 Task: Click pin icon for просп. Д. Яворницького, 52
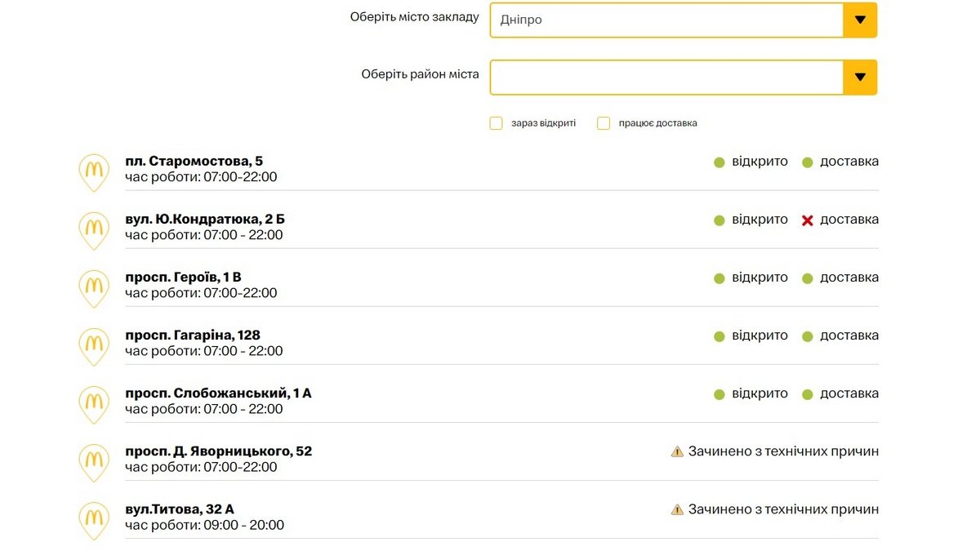tap(94, 462)
